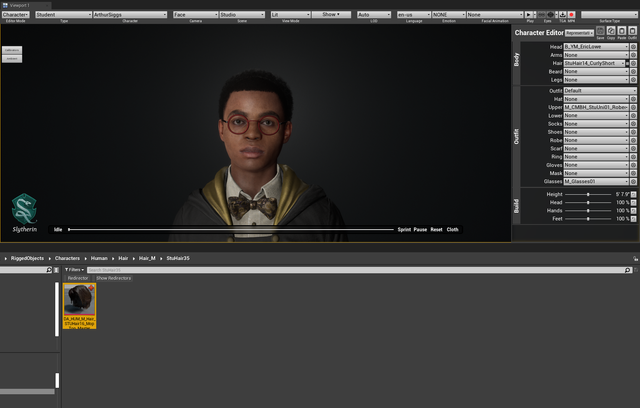640x408 pixels.
Task: Copy character using the Copy icon
Action: pos(611,31)
